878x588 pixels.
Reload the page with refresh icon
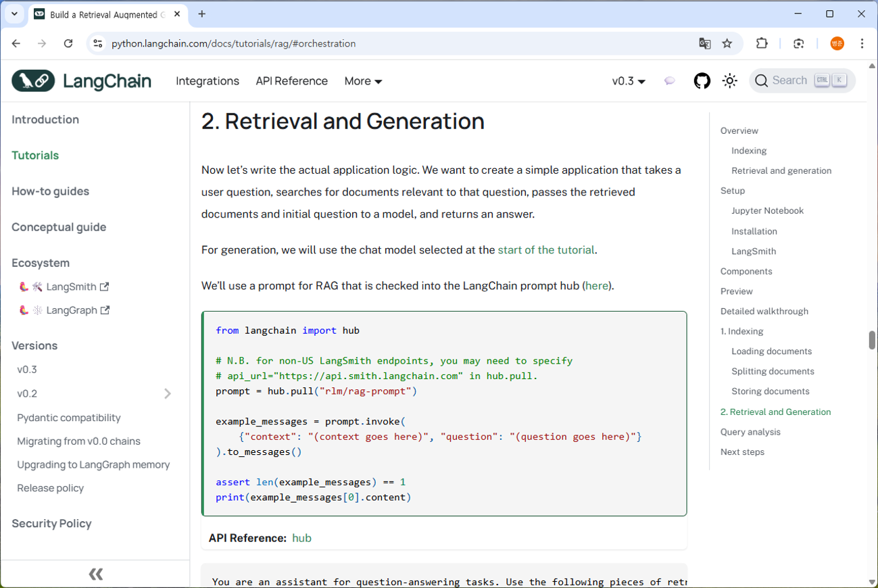click(68, 43)
